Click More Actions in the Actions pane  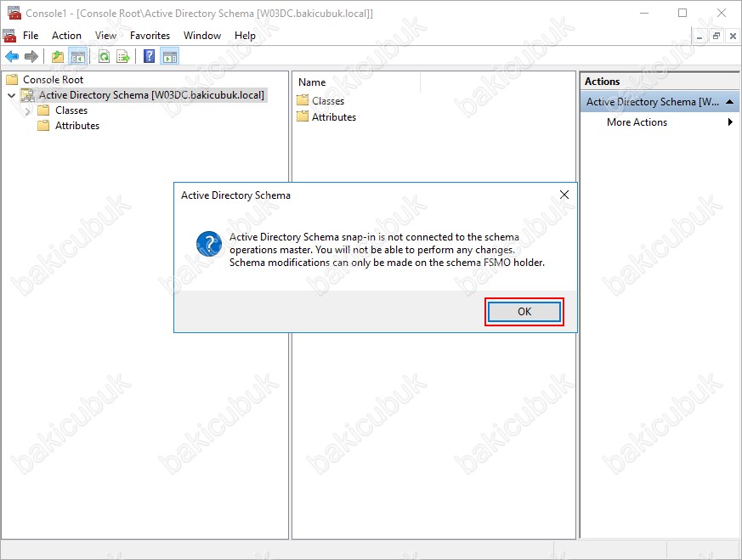click(637, 122)
